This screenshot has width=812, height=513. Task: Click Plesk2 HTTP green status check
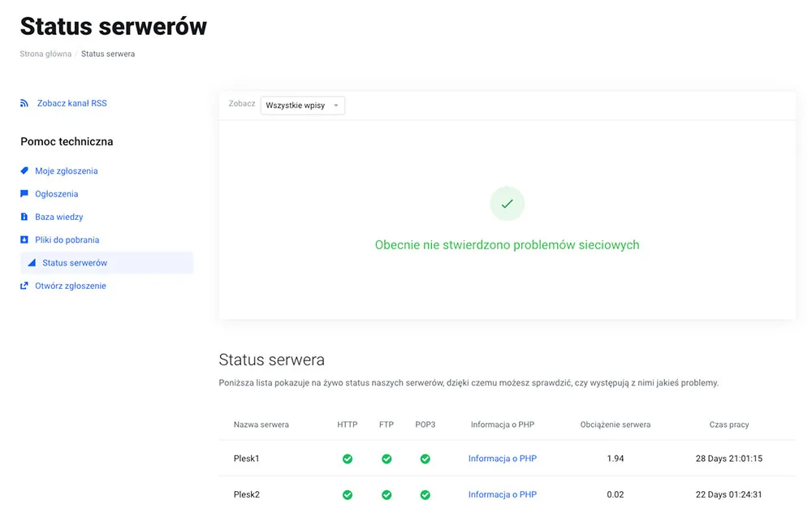(348, 495)
